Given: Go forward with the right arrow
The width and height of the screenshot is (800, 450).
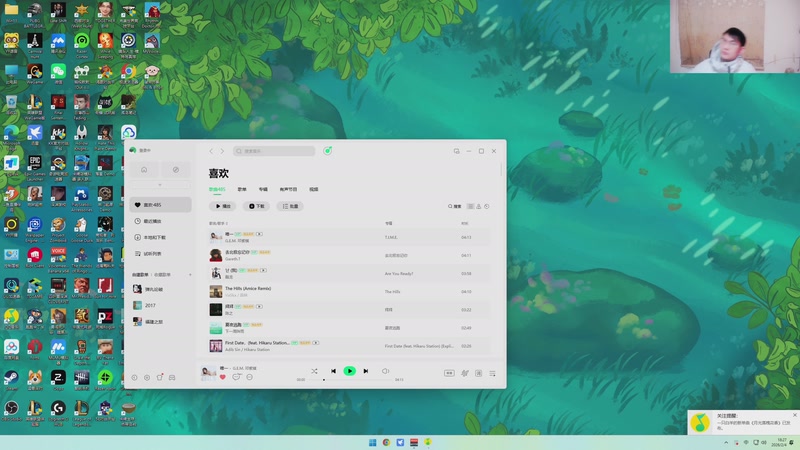Looking at the screenshot, I should click(222, 151).
